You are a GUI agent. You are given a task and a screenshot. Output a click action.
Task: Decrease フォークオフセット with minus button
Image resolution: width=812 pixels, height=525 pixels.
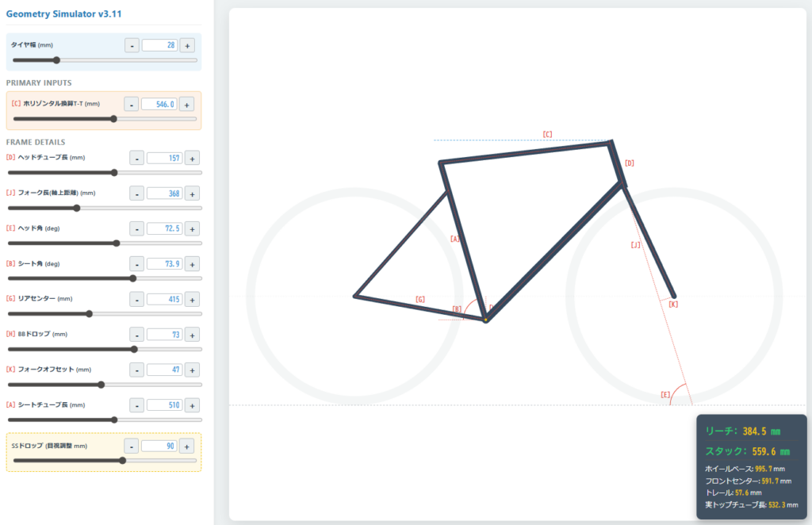(137, 370)
